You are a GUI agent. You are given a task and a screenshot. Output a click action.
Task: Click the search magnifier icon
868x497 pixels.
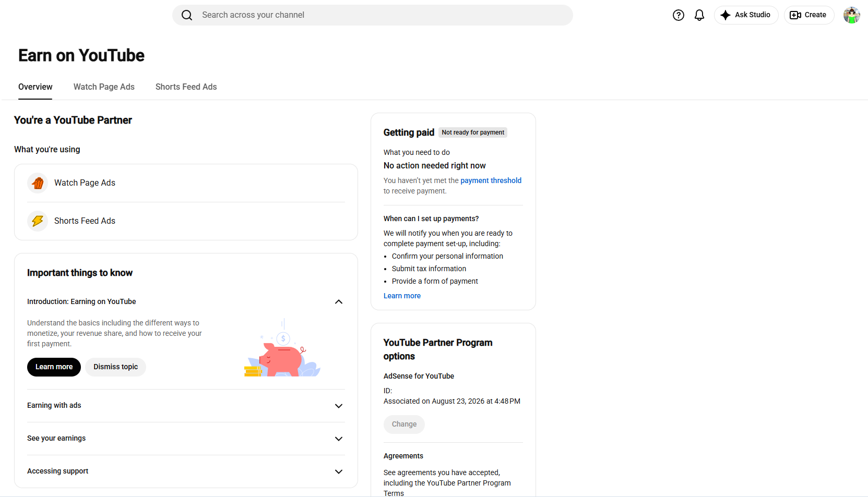coord(187,15)
